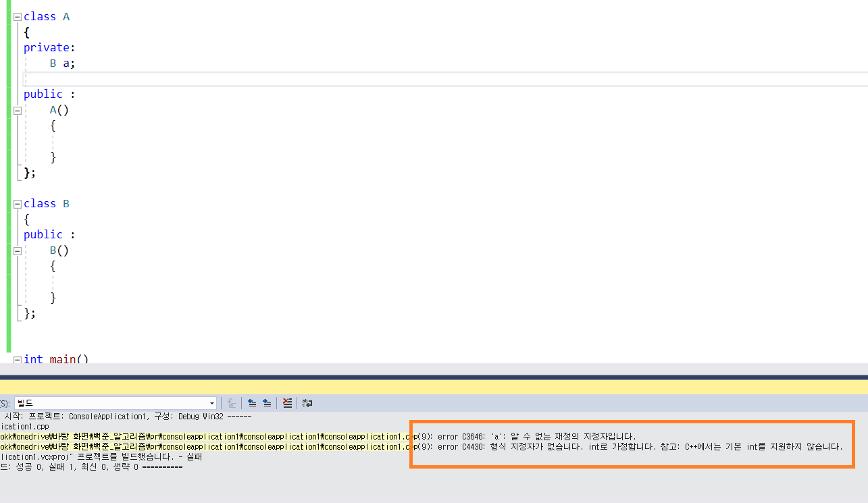This screenshot has width=868, height=503.
Task: Collapse the B() constructor block
Action: point(18,250)
